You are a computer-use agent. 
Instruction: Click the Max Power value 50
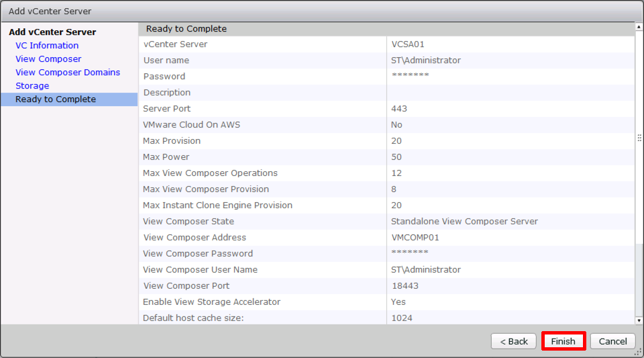coord(396,156)
